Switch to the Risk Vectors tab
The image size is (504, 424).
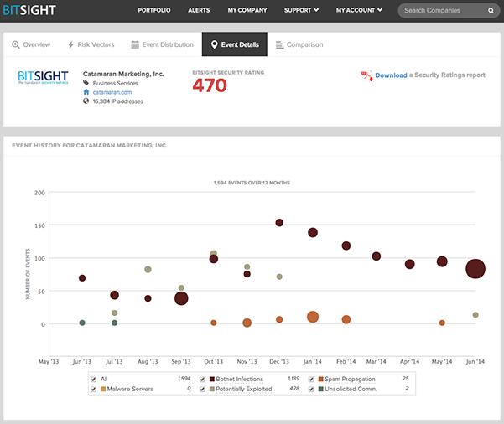tap(90, 44)
